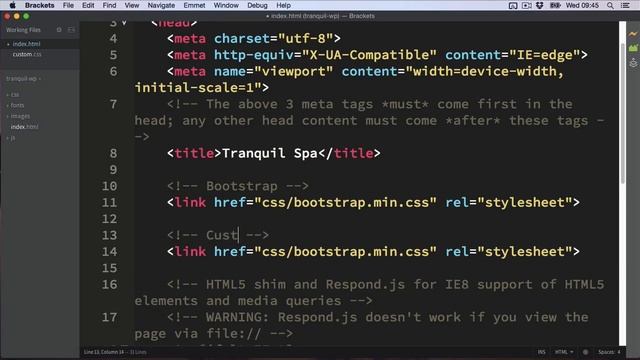Screen dimensions: 640x360
Task: Expand the fonts folder
Action: click(x=15, y=105)
